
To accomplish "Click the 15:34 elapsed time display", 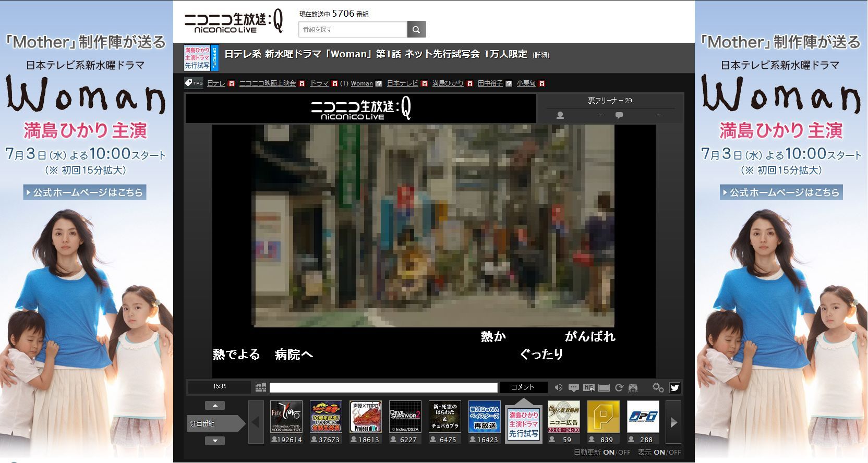I will (x=220, y=387).
